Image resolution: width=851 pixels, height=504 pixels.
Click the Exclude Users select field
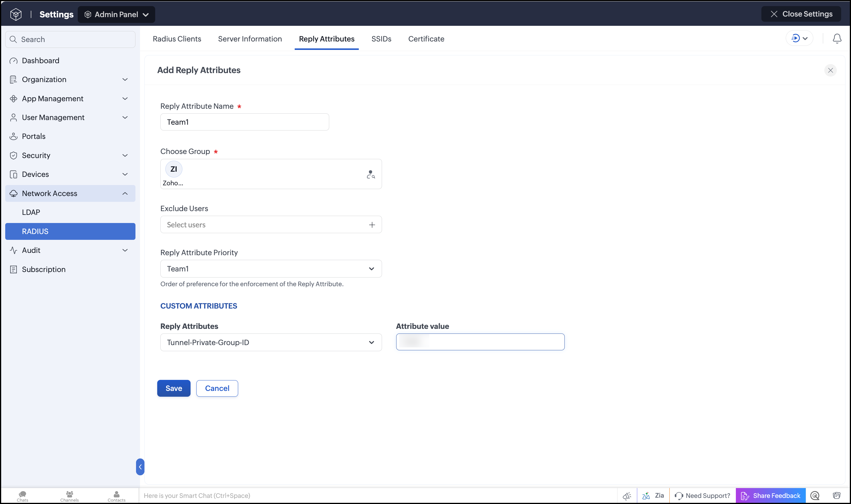tap(271, 224)
